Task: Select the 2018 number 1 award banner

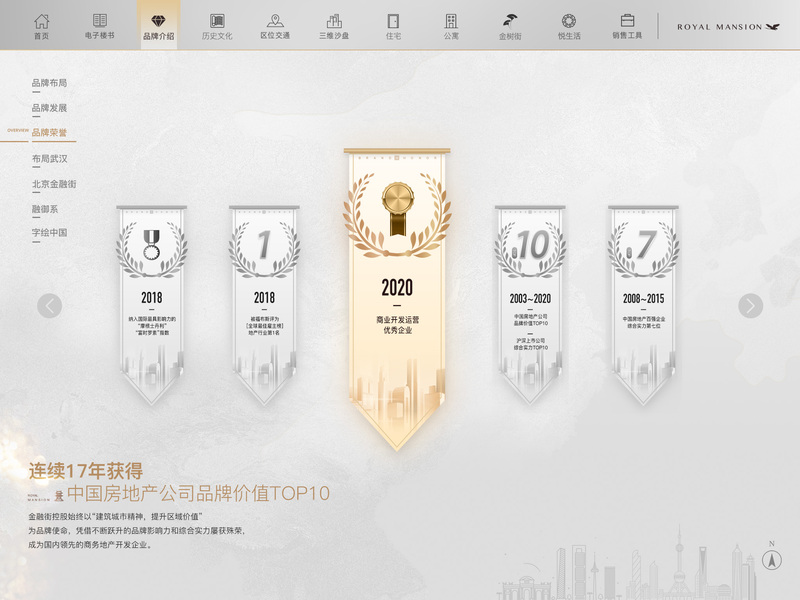Action: point(264,305)
